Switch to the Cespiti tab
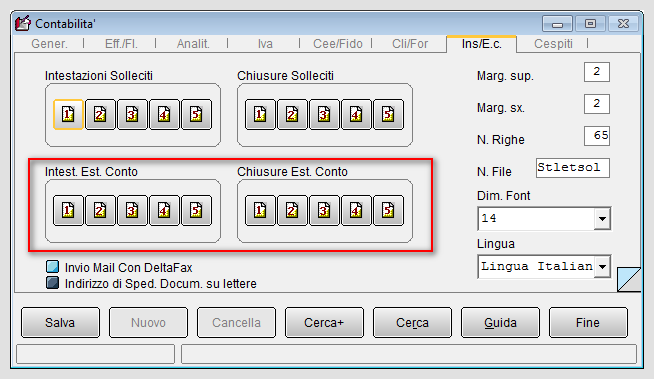The height and width of the screenshot is (379, 654). pyautogui.click(x=553, y=44)
